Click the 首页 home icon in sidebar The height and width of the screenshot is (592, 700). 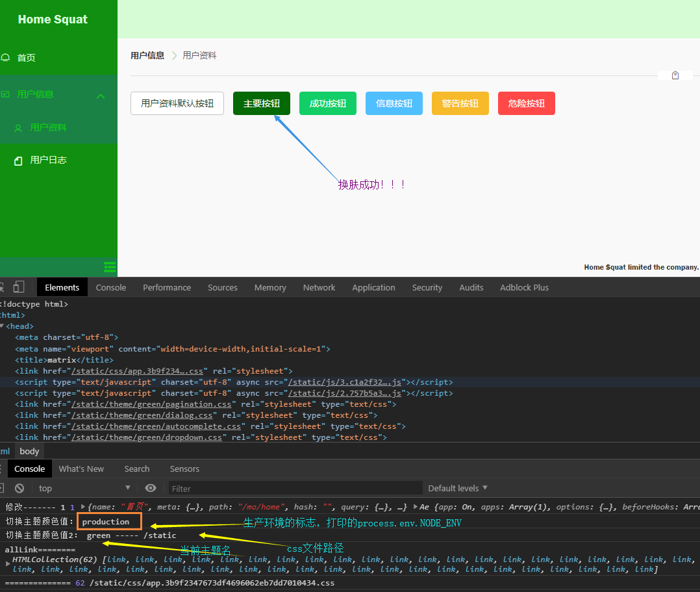click(6, 57)
